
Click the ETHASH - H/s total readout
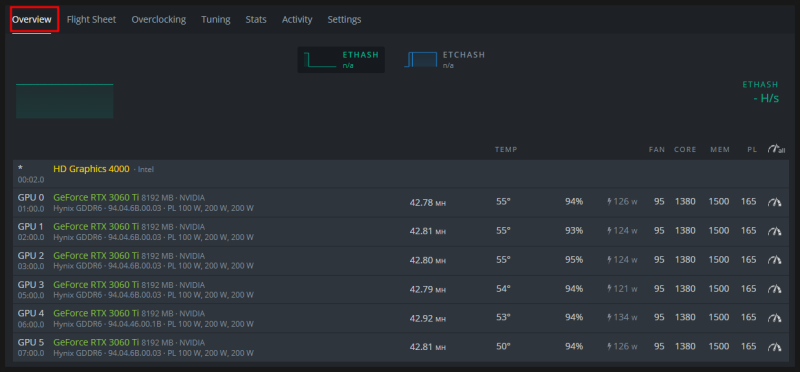pyautogui.click(x=761, y=92)
